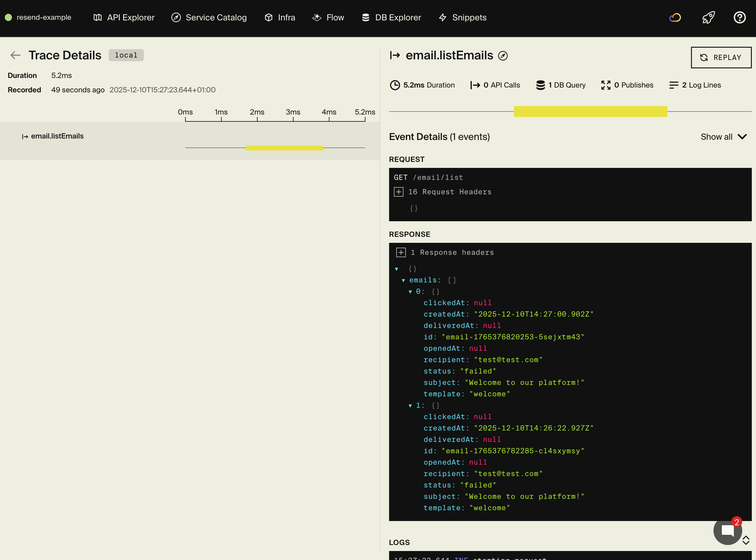The width and height of the screenshot is (756, 560).
Task: Click the cloud deploy icon
Action: pos(675,17)
